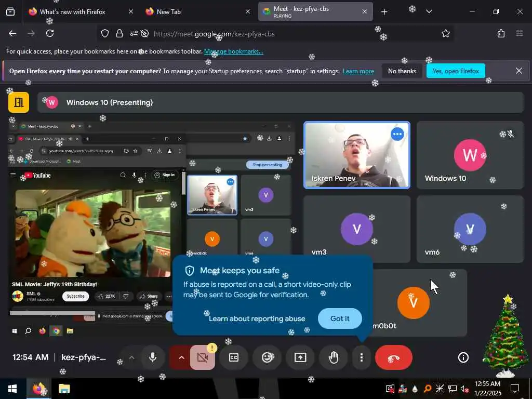
Task: Click the Windows 10 (Presenting) label
Action: 110,102
